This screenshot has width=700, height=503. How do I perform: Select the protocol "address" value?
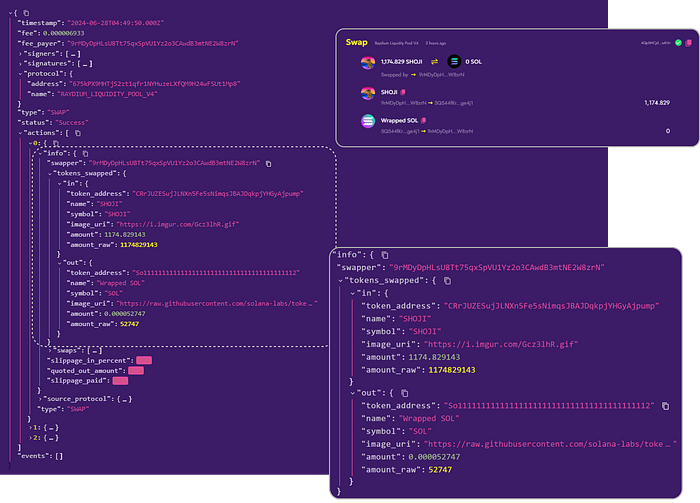click(x=154, y=84)
